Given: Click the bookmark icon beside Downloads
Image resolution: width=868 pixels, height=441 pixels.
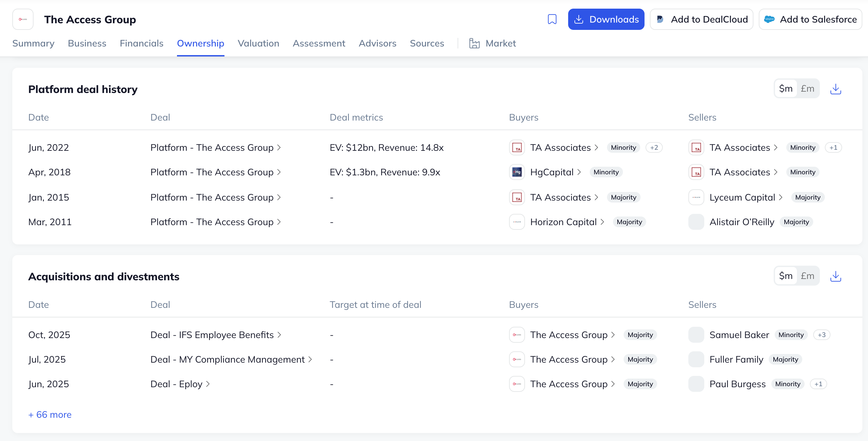Looking at the screenshot, I should point(552,19).
